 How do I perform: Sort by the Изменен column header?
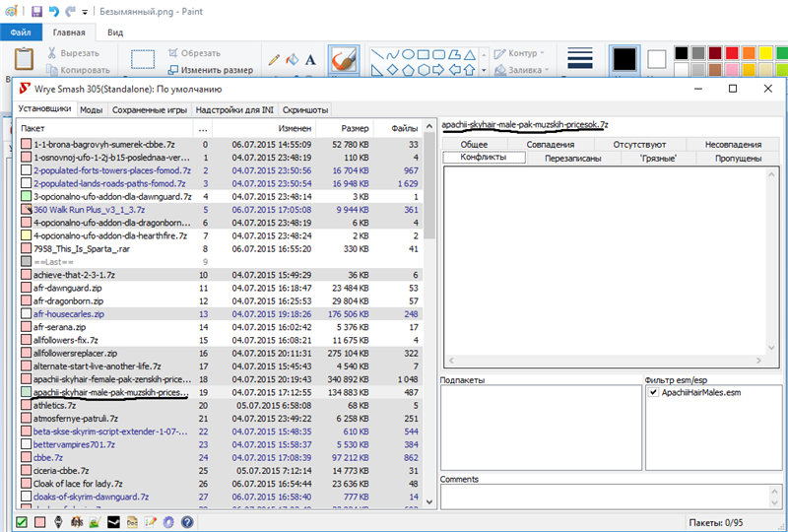[x=264, y=128]
